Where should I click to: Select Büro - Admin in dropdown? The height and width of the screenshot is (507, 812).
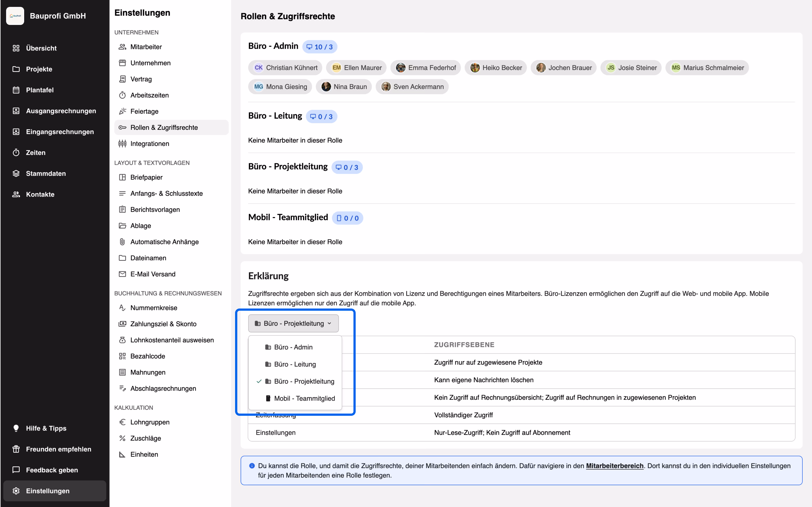[293, 347]
